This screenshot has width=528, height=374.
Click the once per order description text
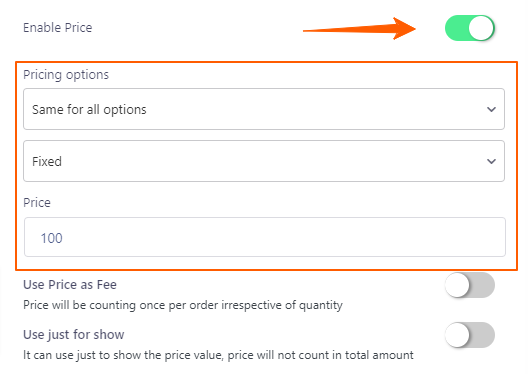tap(183, 305)
